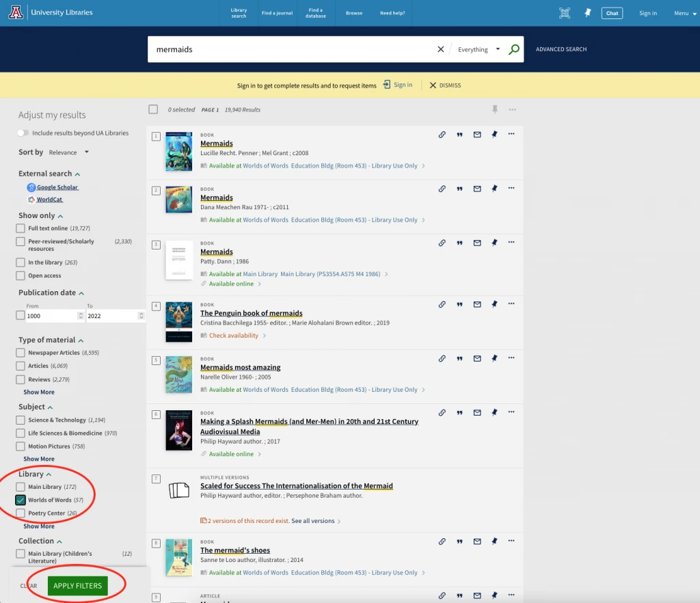Copy permalink for first Mermaids result
The image size is (700, 603).
(442, 135)
